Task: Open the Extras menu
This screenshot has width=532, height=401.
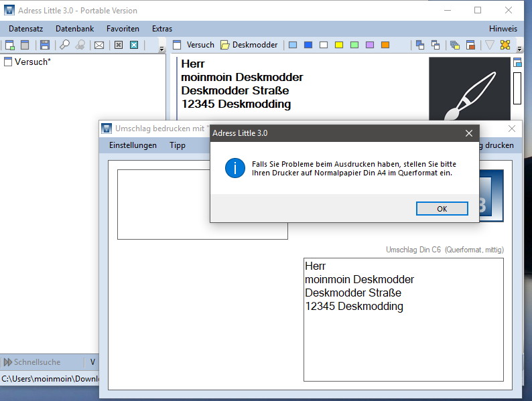Action: pos(162,29)
